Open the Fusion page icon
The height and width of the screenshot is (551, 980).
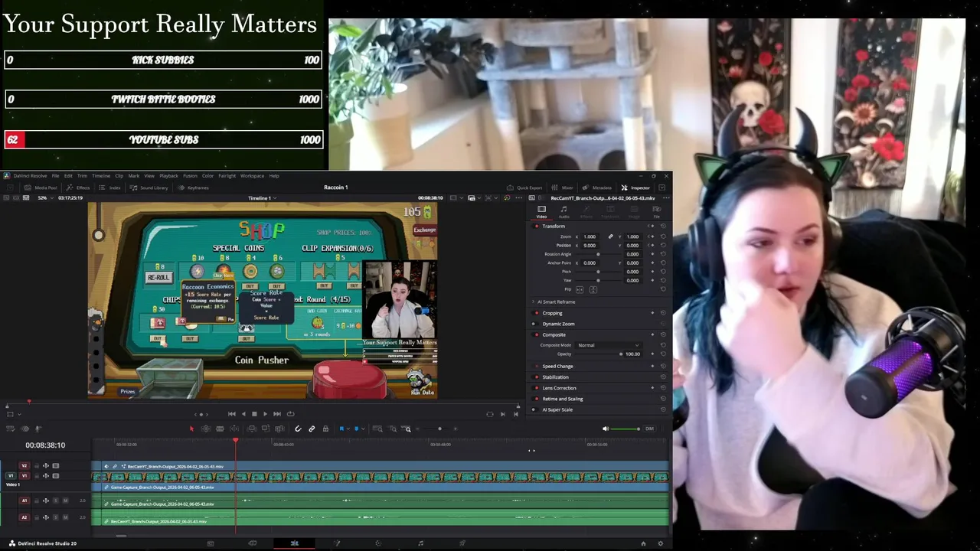[x=337, y=543]
